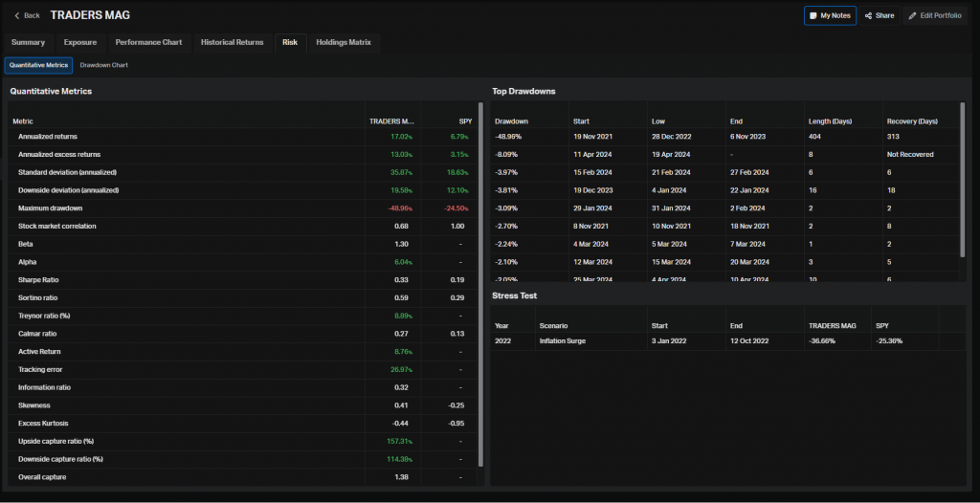
Task: Select the Sortino ratio row label
Action: tap(38, 298)
